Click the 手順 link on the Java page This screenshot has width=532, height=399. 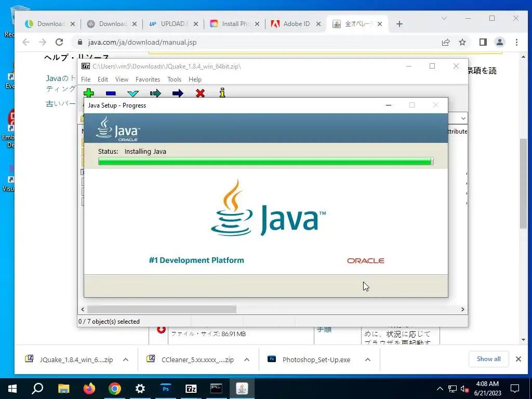pos(324,330)
